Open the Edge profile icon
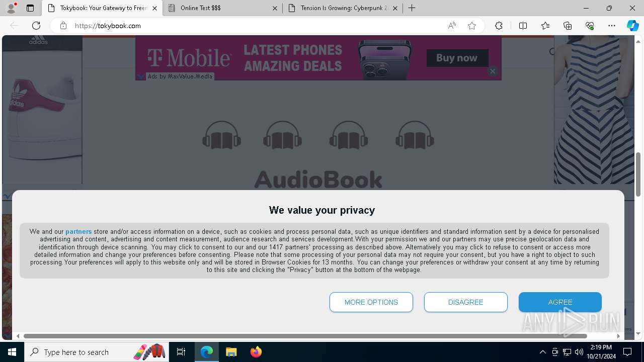644x362 pixels. (11, 8)
